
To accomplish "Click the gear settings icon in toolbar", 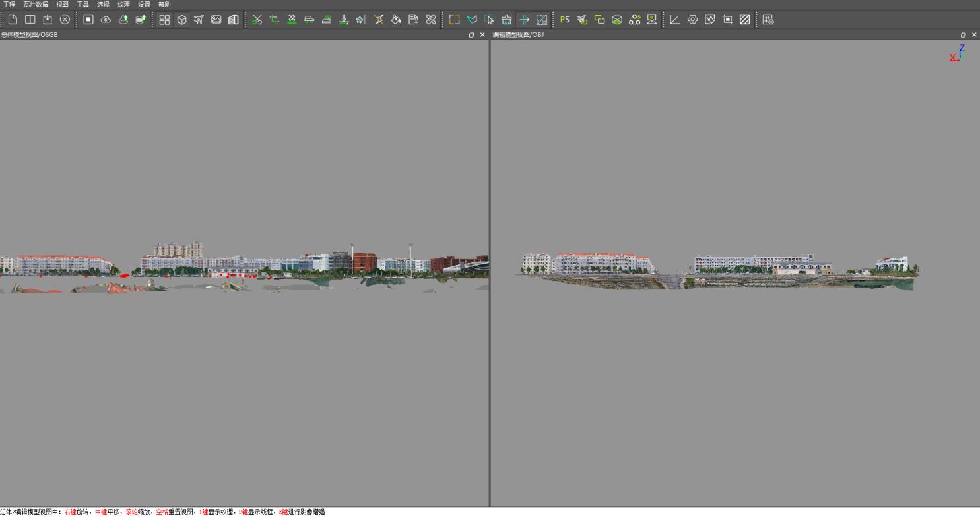I will pos(692,20).
